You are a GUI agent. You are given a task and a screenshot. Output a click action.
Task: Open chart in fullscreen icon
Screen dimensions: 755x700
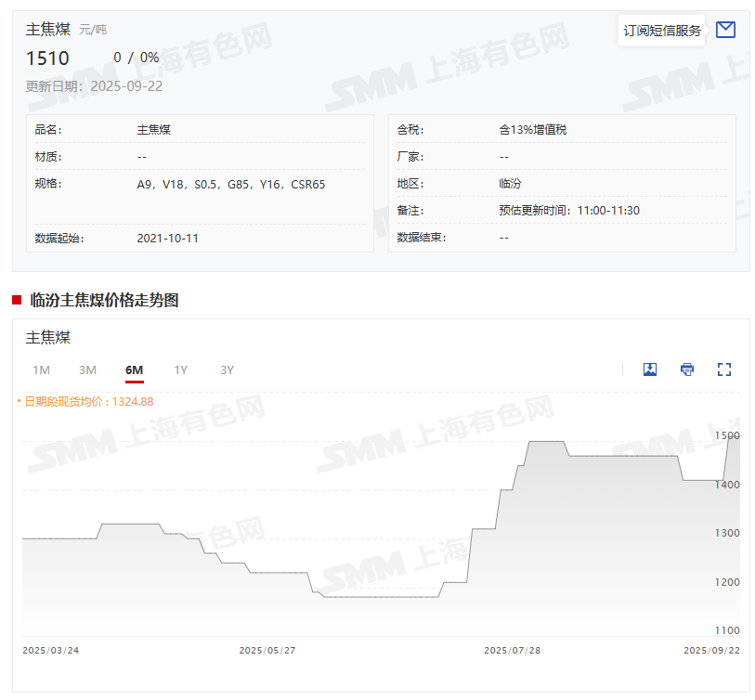pos(724,369)
